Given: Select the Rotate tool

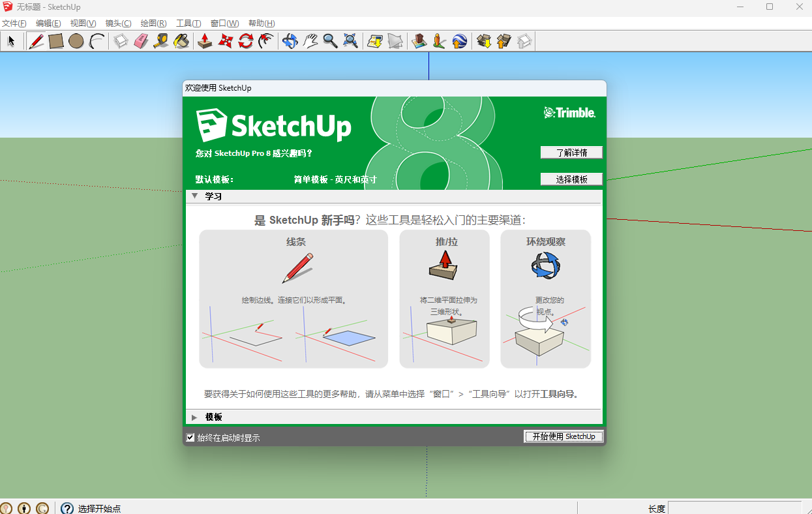Looking at the screenshot, I should click(245, 41).
